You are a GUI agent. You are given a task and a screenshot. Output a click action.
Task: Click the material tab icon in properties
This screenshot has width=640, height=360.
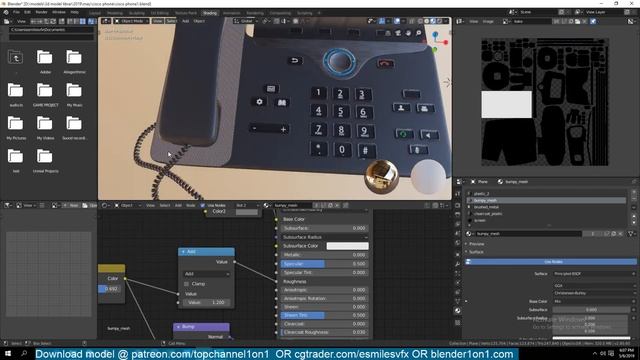(x=458, y=311)
